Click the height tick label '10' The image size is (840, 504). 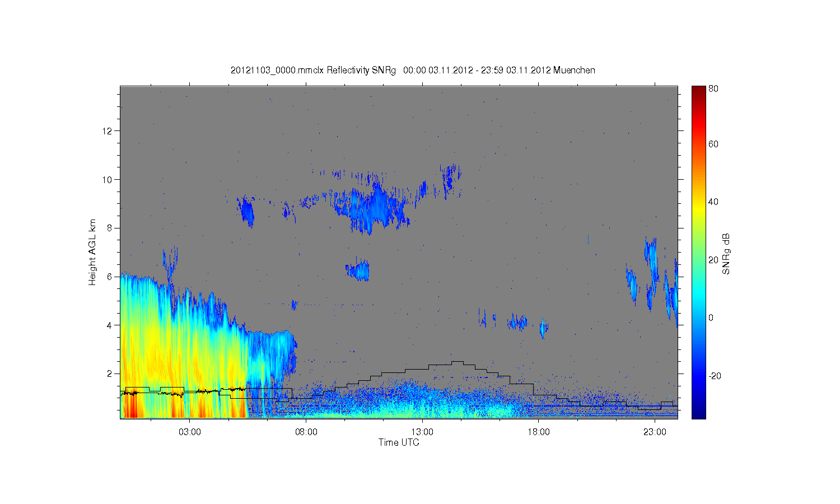click(x=108, y=180)
